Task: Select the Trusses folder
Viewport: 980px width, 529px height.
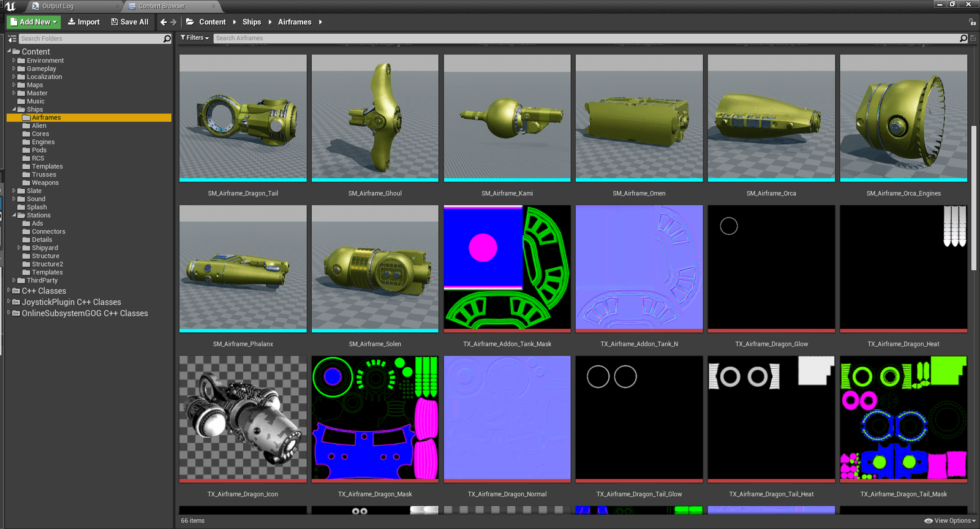Action: click(x=44, y=175)
